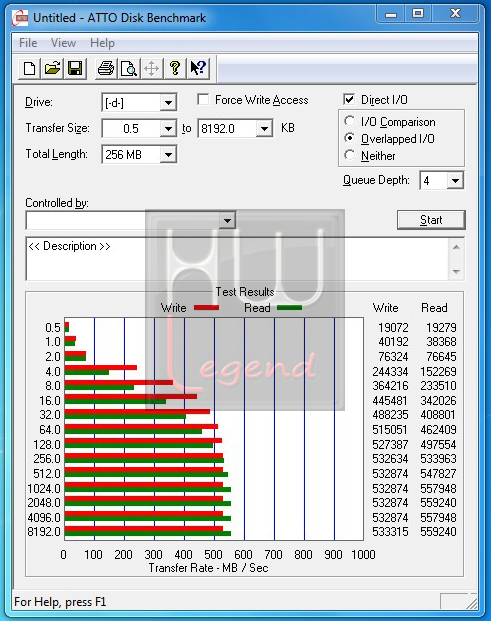Open the View menu
Screen dimensions: 491x621
tap(63, 43)
